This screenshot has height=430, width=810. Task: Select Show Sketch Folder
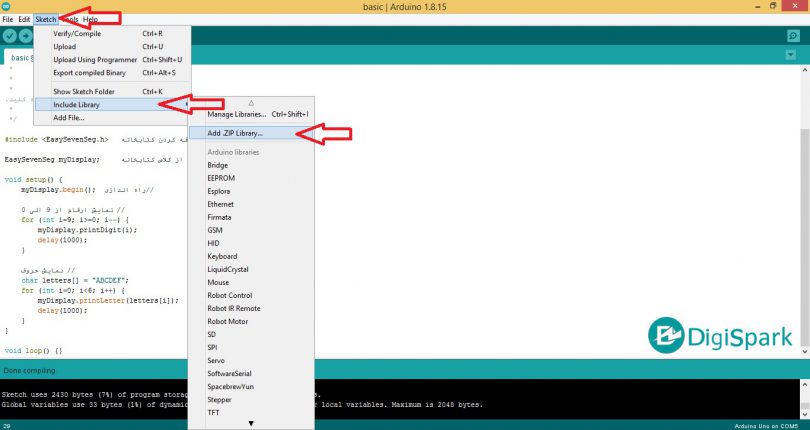[83, 91]
